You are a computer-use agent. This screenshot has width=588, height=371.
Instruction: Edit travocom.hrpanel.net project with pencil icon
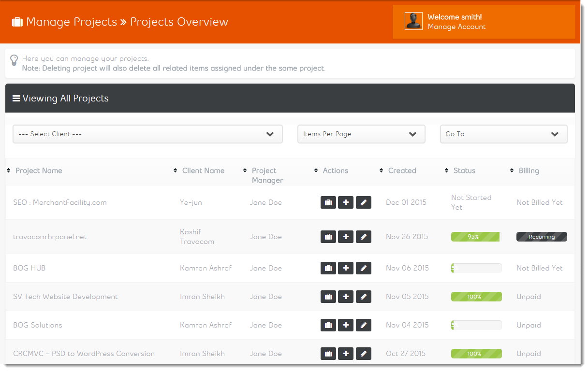364,237
